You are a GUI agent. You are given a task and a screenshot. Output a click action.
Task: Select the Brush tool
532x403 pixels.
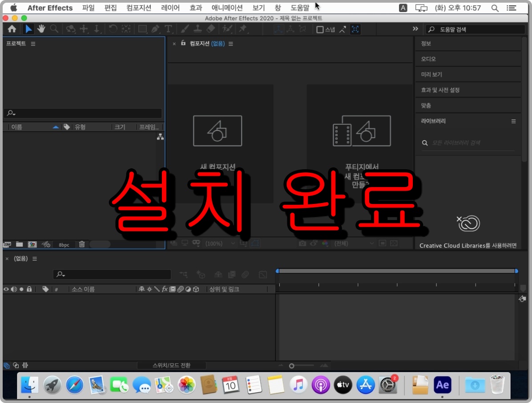pyautogui.click(x=185, y=29)
